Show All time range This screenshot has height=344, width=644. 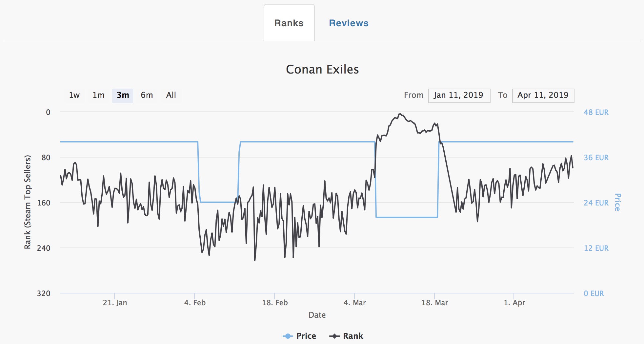pyautogui.click(x=171, y=95)
